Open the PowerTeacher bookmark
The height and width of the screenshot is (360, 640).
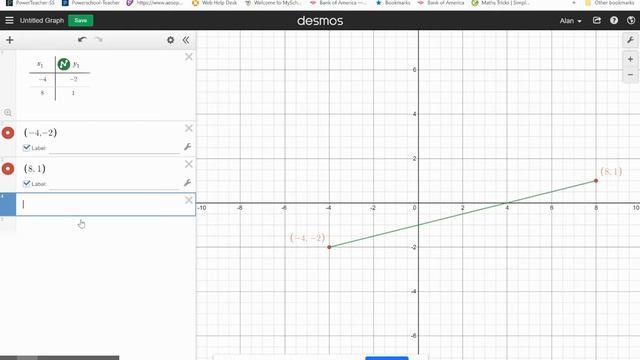[x=30, y=3]
